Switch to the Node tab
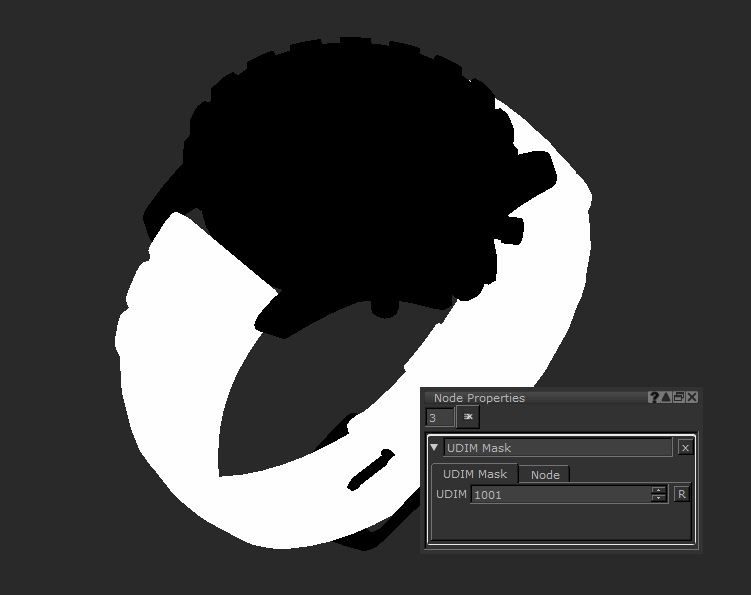The height and width of the screenshot is (595, 751). pos(545,475)
